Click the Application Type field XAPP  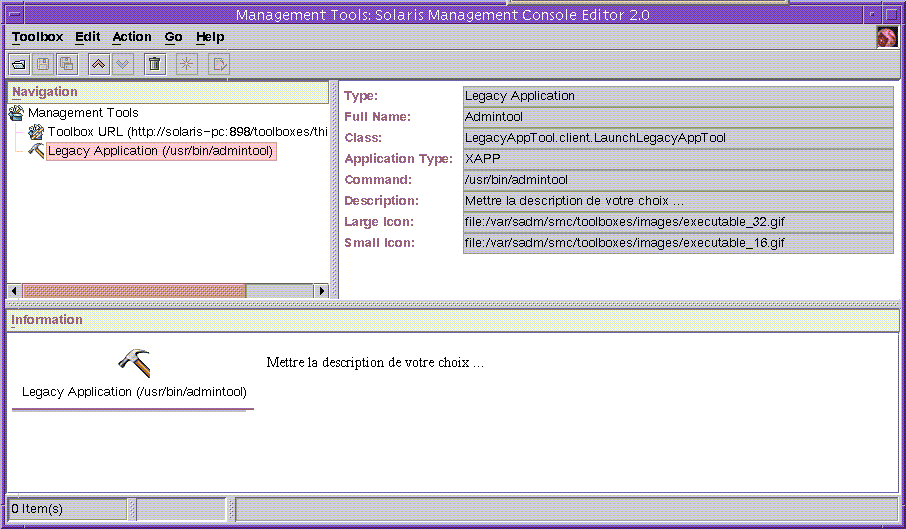(678, 159)
